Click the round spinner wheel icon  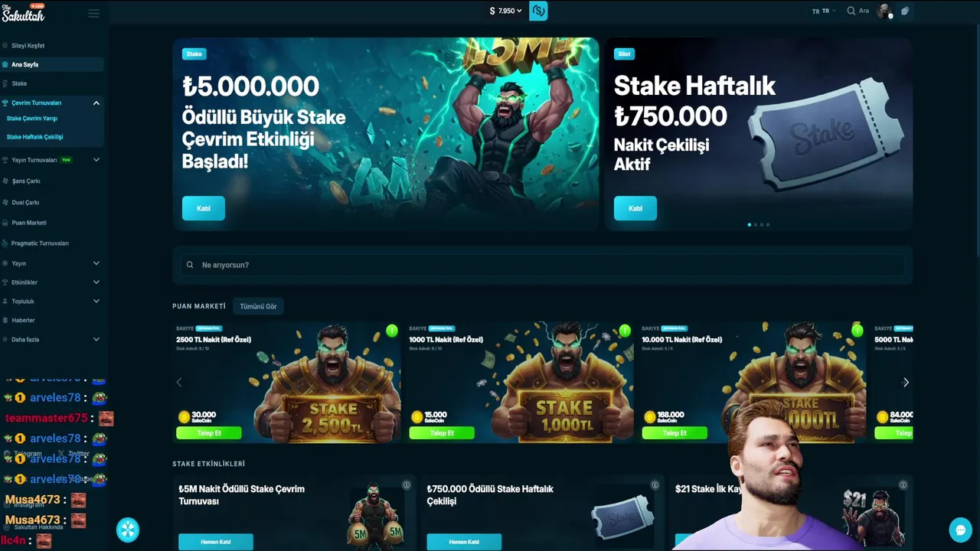(x=128, y=530)
